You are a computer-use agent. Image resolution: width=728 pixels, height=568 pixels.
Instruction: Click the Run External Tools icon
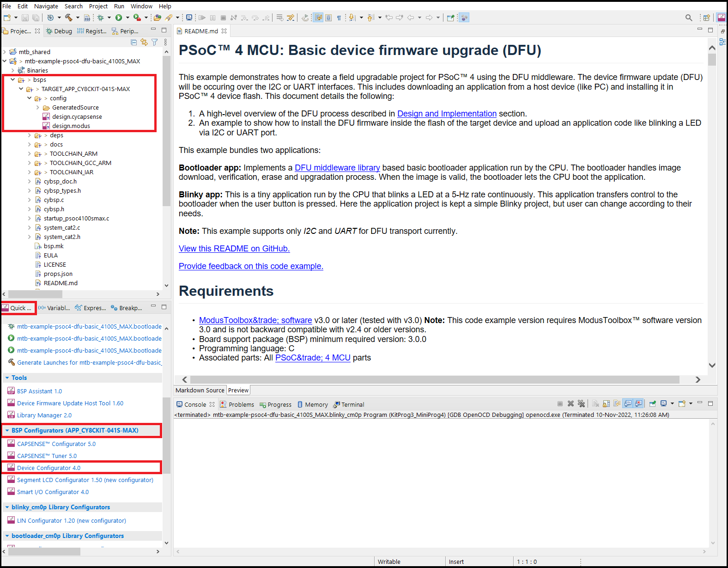pyautogui.click(x=137, y=18)
